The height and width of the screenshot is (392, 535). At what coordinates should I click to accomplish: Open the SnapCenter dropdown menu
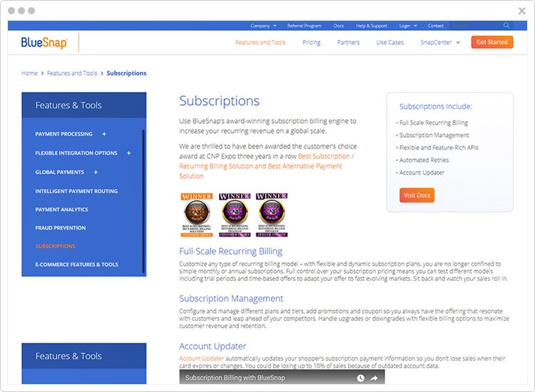[440, 42]
